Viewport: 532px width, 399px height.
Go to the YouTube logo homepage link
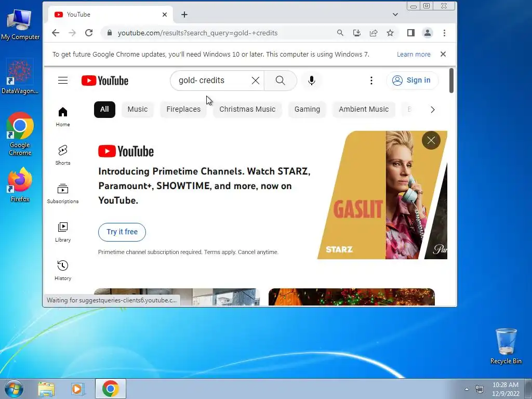point(105,81)
